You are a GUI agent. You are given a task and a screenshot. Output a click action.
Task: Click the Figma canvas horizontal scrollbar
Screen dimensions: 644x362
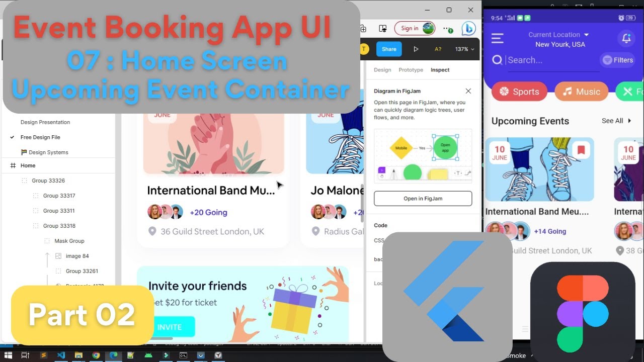coord(162,338)
